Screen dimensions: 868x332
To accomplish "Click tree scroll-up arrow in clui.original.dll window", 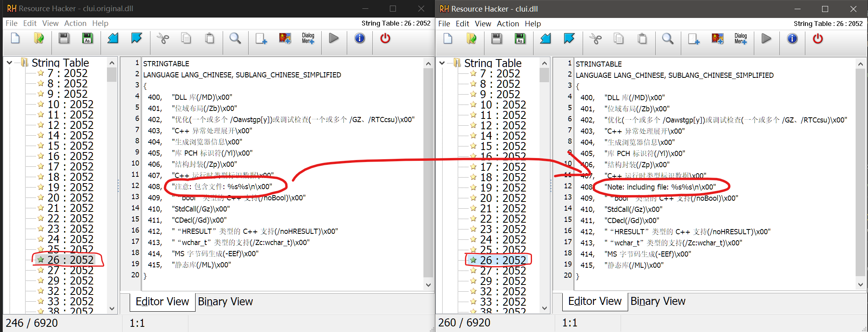I will pos(112,63).
